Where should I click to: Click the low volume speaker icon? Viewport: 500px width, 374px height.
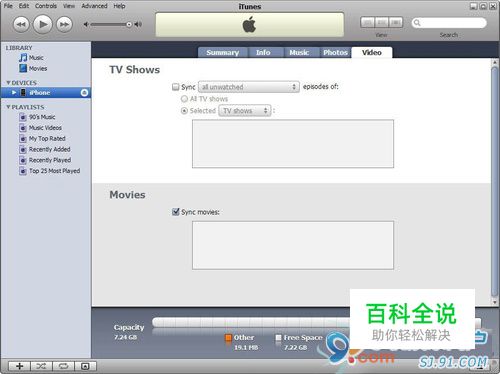[x=86, y=24]
